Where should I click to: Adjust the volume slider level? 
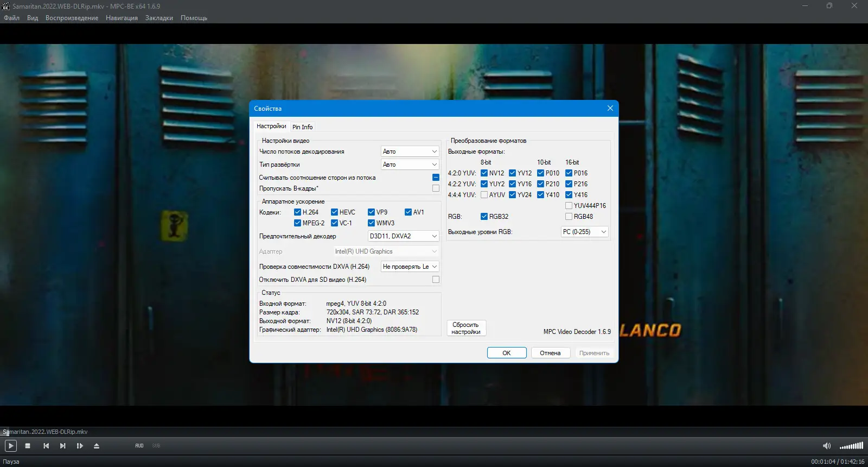[851, 446]
